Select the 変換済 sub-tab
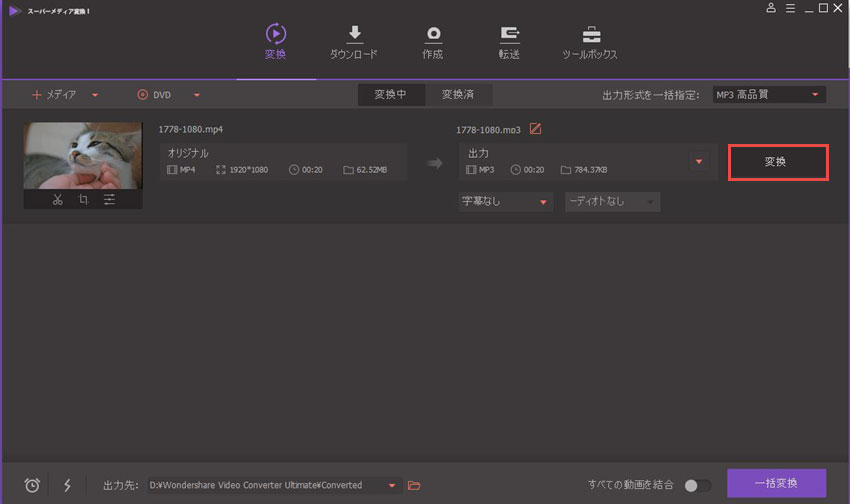Screen dimensions: 850x504 [x=458, y=94]
